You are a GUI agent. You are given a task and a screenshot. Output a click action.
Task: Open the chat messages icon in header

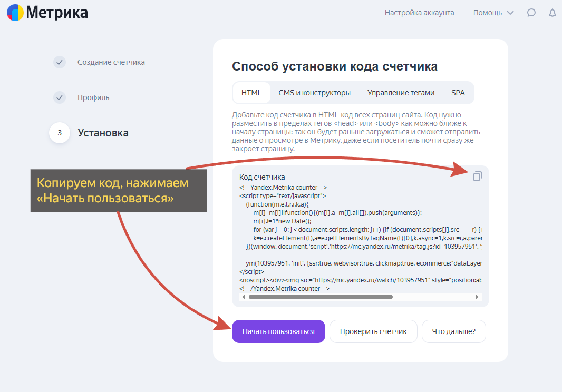531,13
